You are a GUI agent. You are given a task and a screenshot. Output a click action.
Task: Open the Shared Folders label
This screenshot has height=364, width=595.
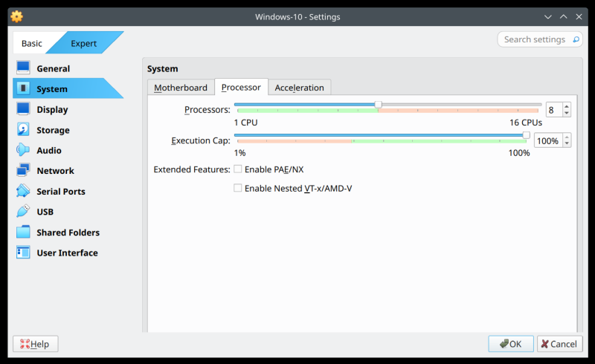pos(68,233)
